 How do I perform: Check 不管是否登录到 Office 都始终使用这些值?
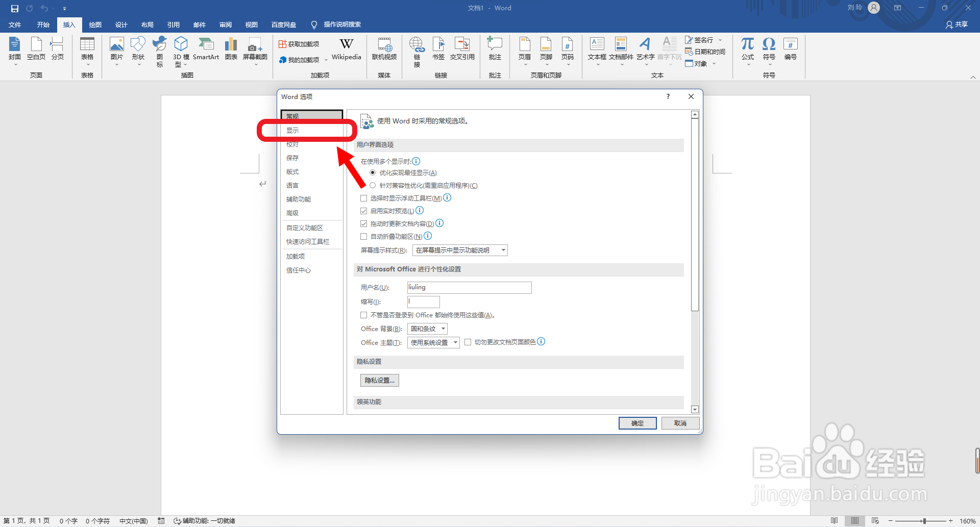[364, 315]
